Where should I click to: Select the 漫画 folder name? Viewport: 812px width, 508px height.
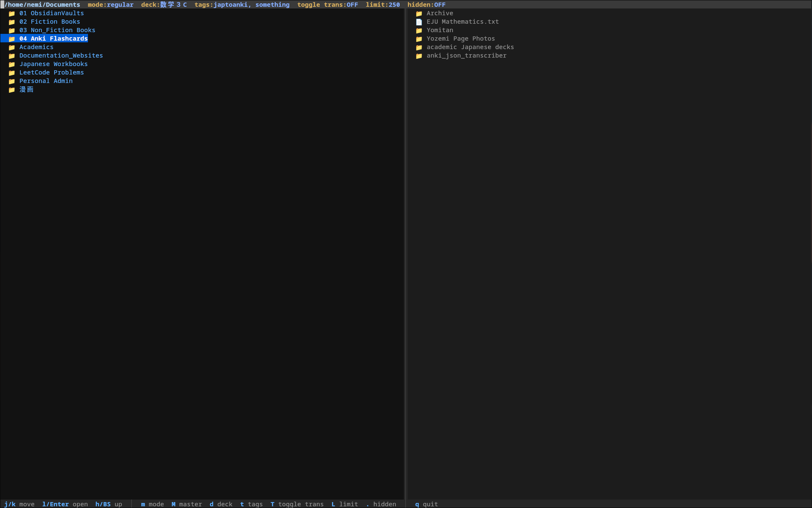[x=27, y=89]
